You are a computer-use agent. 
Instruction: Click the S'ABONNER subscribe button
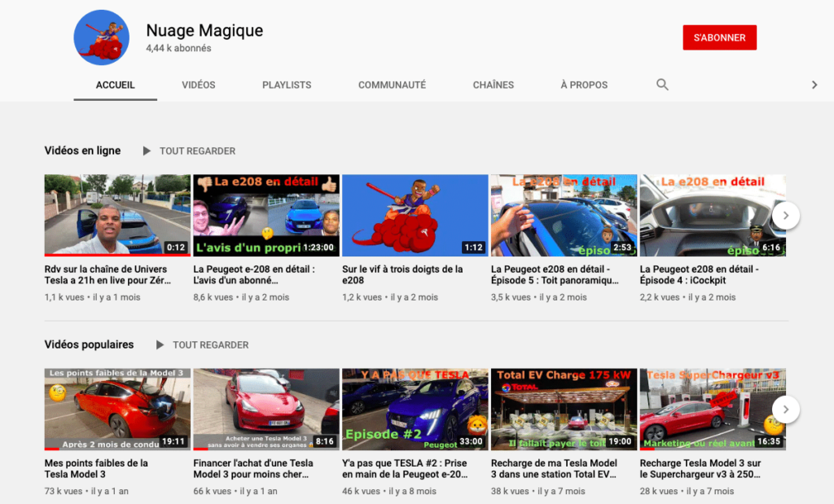(720, 37)
